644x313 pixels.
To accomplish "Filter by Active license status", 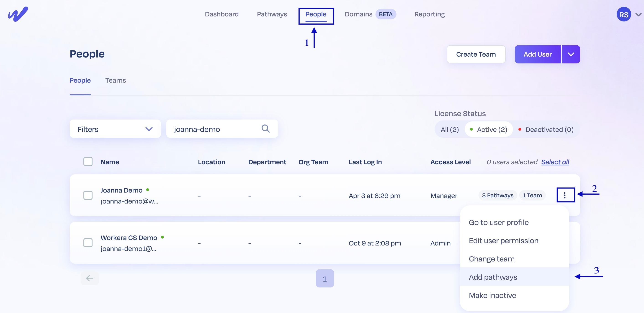I will 488,129.
